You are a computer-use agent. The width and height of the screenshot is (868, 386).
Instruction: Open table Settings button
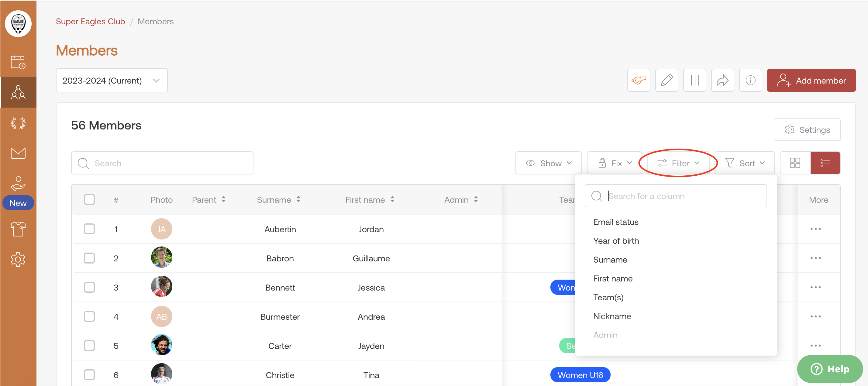(x=807, y=130)
